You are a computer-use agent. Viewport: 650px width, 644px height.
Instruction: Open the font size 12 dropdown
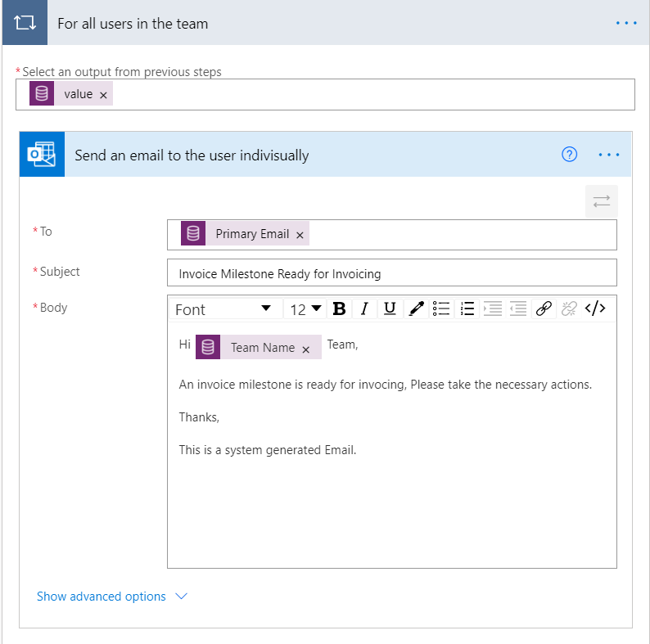[x=305, y=308]
